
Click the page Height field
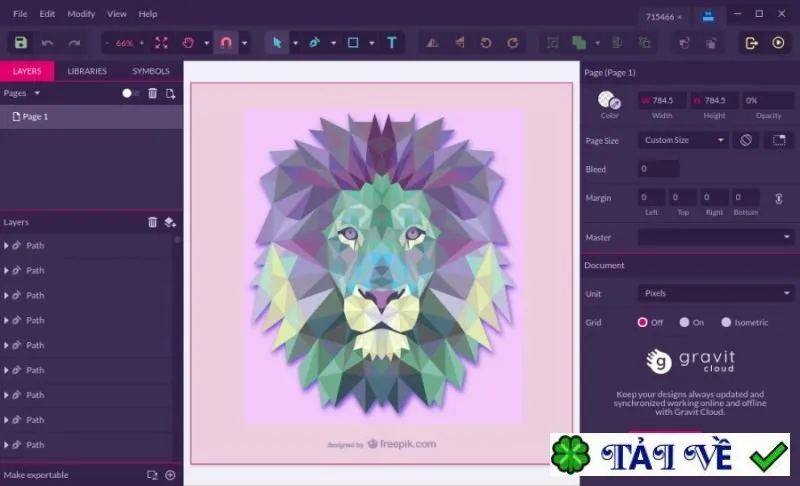coord(714,100)
